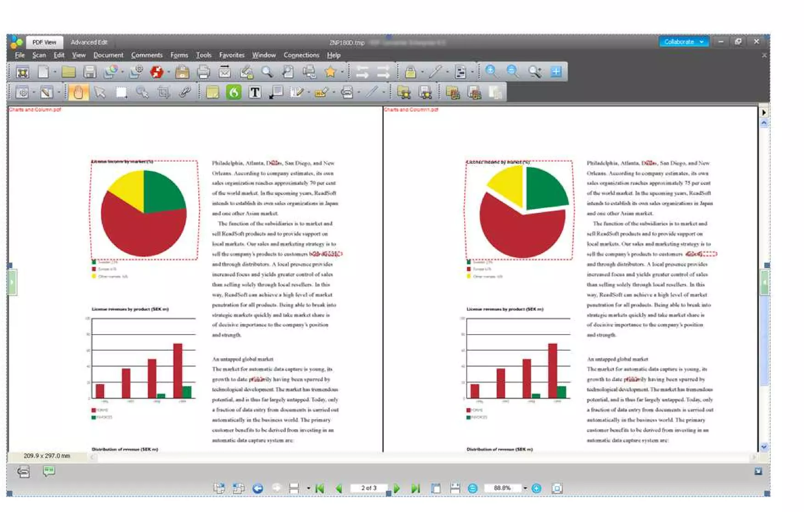Screen dimensions: 812x512
Task: Go to the previous page
Action: coord(339,488)
